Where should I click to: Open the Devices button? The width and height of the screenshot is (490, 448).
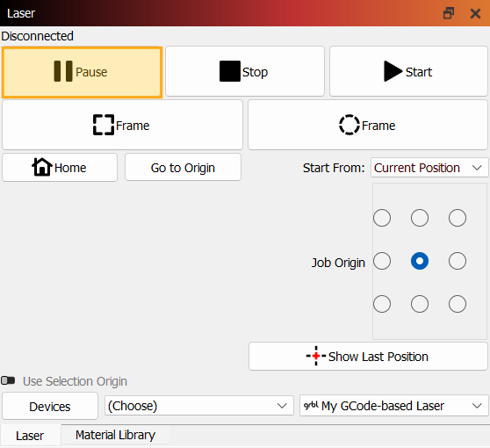(x=50, y=406)
